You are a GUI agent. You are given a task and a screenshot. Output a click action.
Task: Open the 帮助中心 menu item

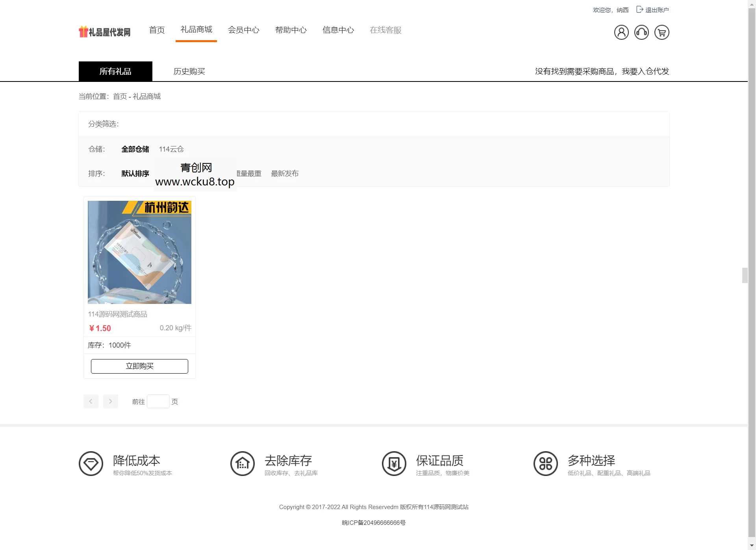pyautogui.click(x=291, y=30)
